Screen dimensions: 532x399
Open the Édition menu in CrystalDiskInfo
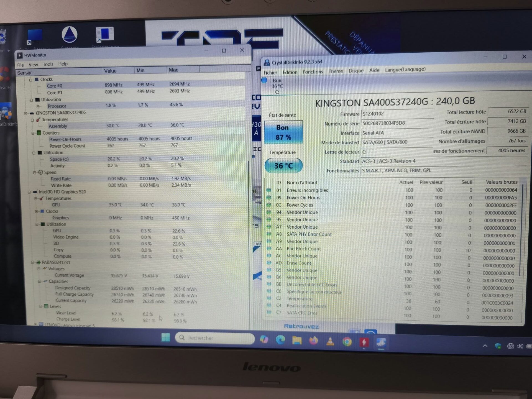(x=290, y=72)
